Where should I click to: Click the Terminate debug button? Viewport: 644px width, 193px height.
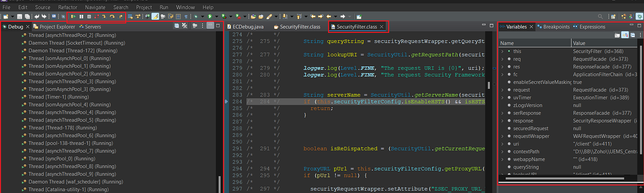click(x=89, y=16)
